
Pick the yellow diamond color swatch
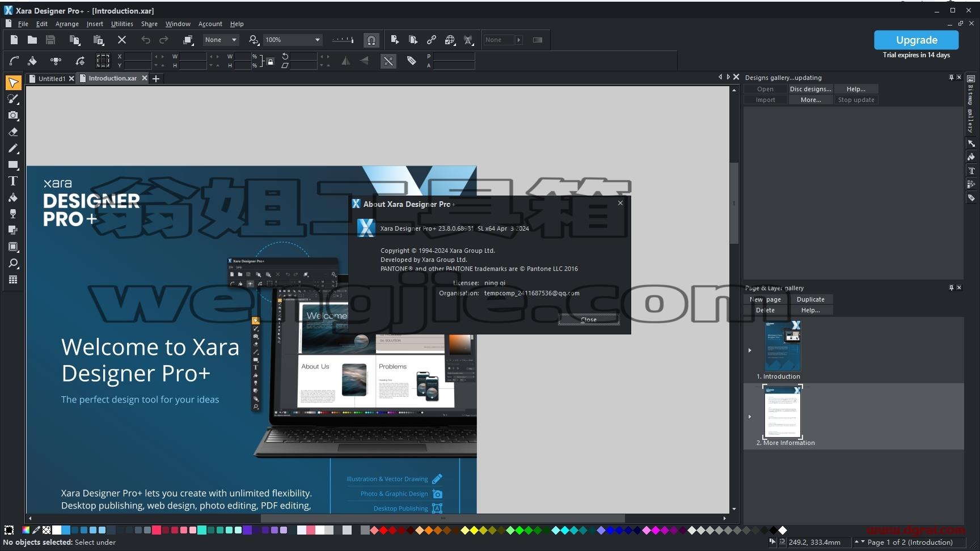click(474, 530)
